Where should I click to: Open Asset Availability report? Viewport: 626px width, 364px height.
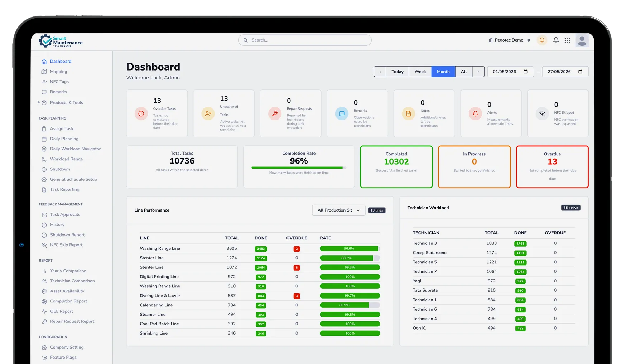[67, 291]
